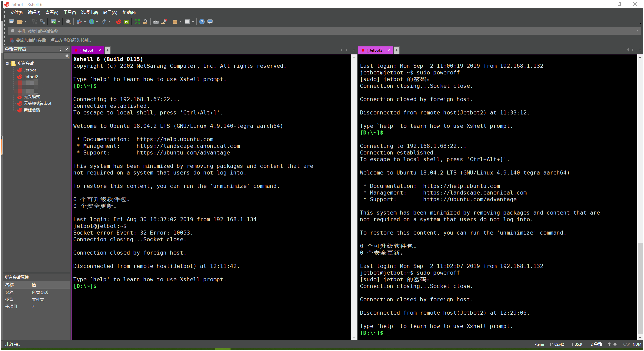This screenshot has height=351, width=644.
Task: Open session Properties gear icon
Action: (x=54, y=22)
